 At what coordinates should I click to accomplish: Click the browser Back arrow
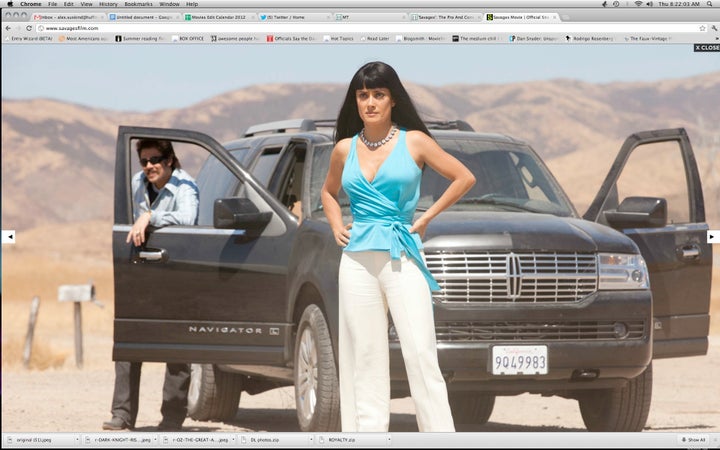coord(8,28)
